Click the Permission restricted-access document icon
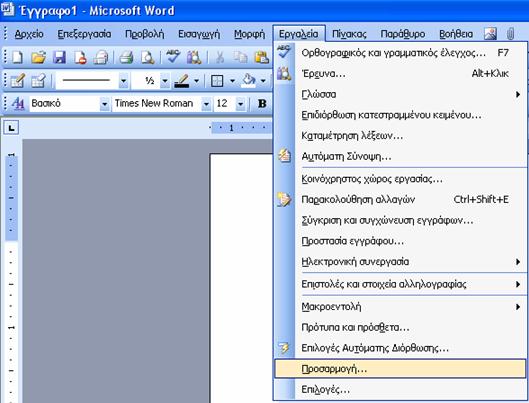The image size is (529, 403). click(x=80, y=57)
